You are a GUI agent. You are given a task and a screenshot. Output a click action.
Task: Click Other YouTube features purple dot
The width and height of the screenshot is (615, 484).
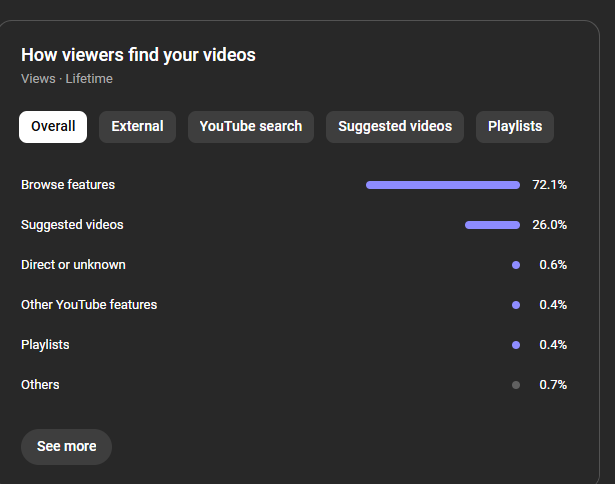pyautogui.click(x=516, y=305)
